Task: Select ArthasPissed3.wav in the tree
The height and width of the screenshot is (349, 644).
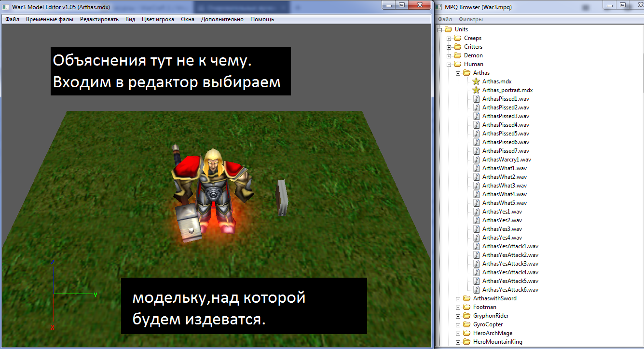Action: (506, 116)
